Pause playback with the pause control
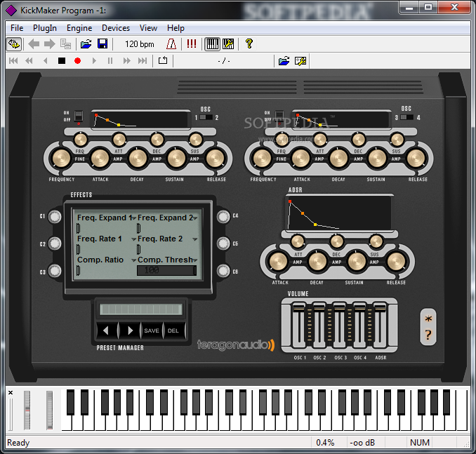 [x=110, y=61]
